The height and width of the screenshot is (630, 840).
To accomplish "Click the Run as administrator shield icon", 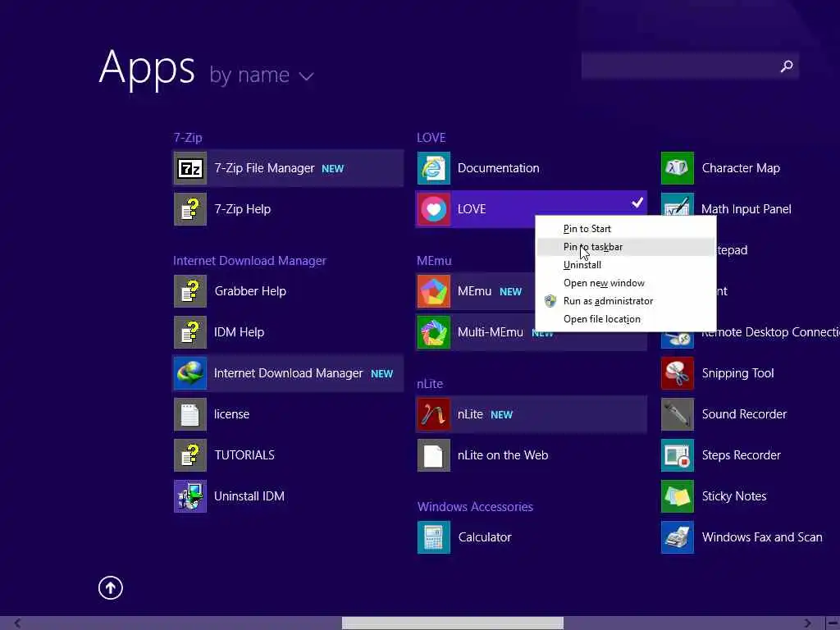I will point(550,301).
